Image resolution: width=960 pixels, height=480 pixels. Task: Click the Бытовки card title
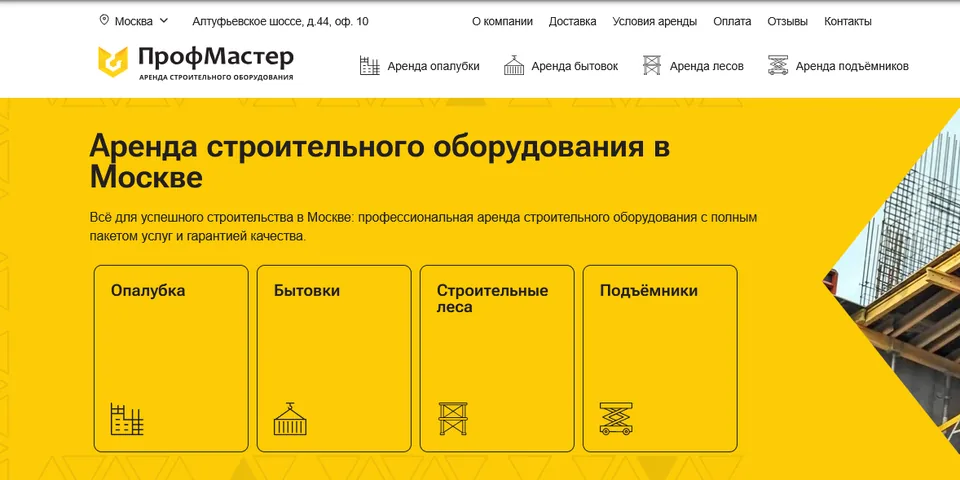click(307, 290)
